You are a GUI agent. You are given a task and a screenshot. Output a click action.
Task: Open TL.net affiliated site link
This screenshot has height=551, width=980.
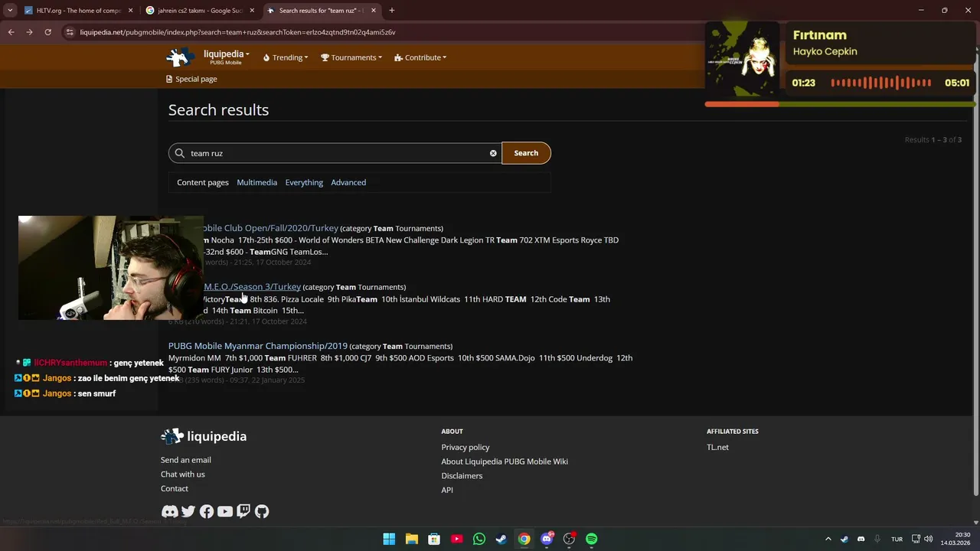click(717, 447)
